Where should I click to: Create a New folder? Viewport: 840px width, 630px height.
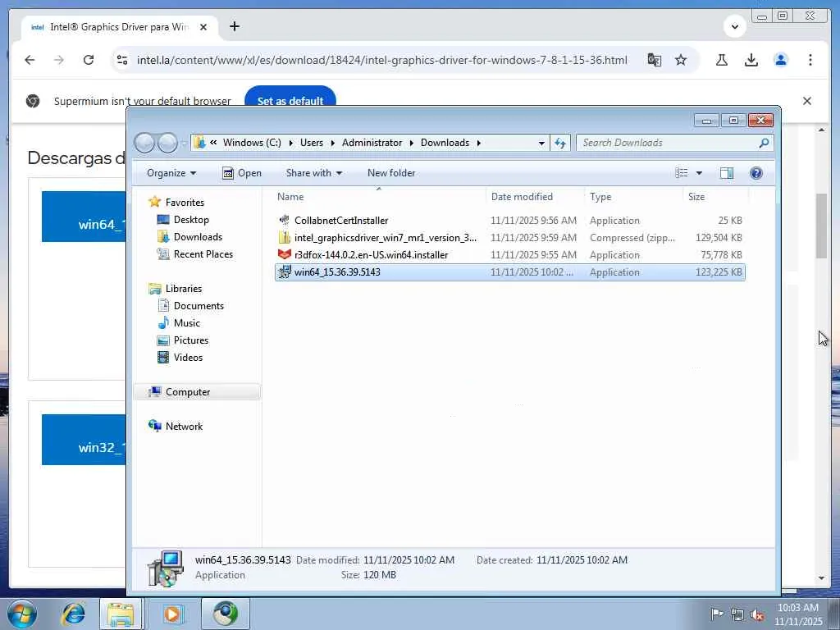(391, 173)
